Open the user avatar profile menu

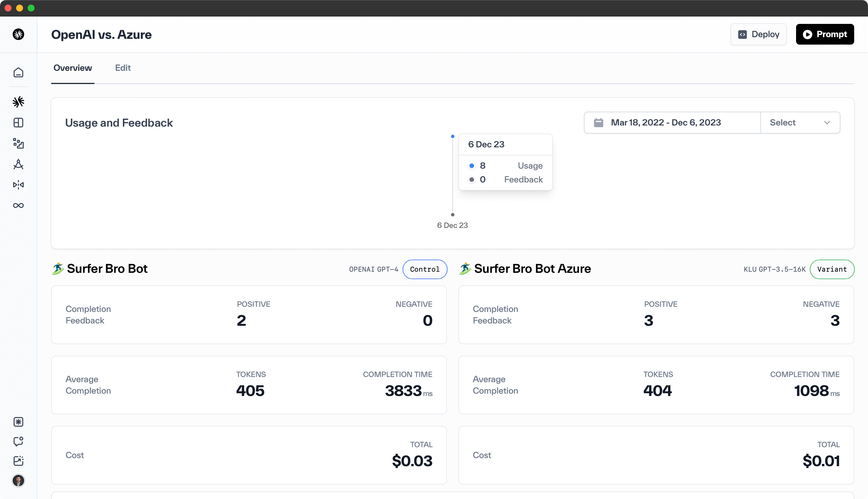click(18, 481)
